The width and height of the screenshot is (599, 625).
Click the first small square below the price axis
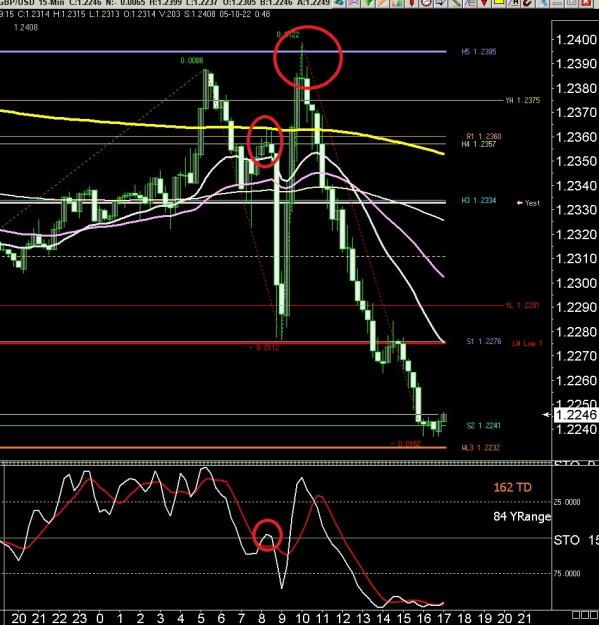point(576,615)
